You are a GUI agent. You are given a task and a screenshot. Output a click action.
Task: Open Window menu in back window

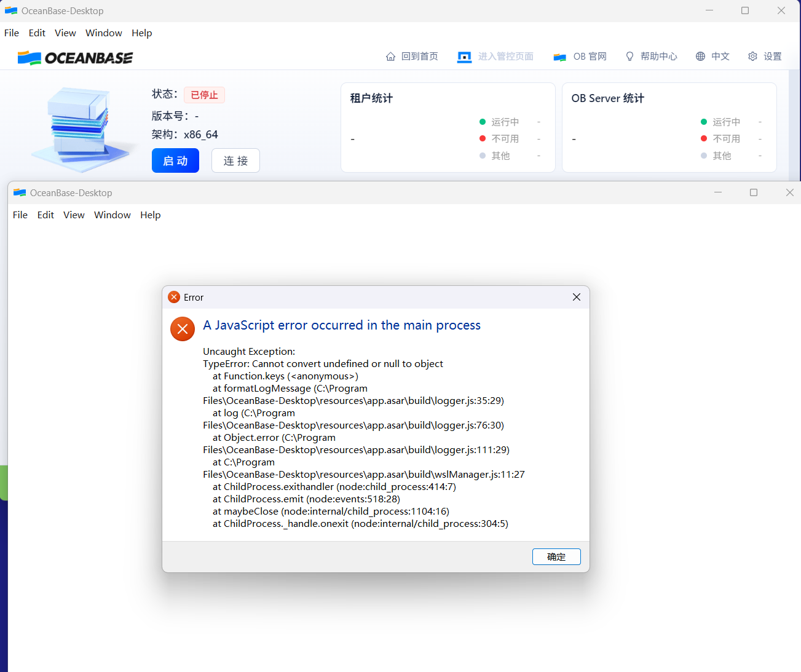[x=104, y=33]
